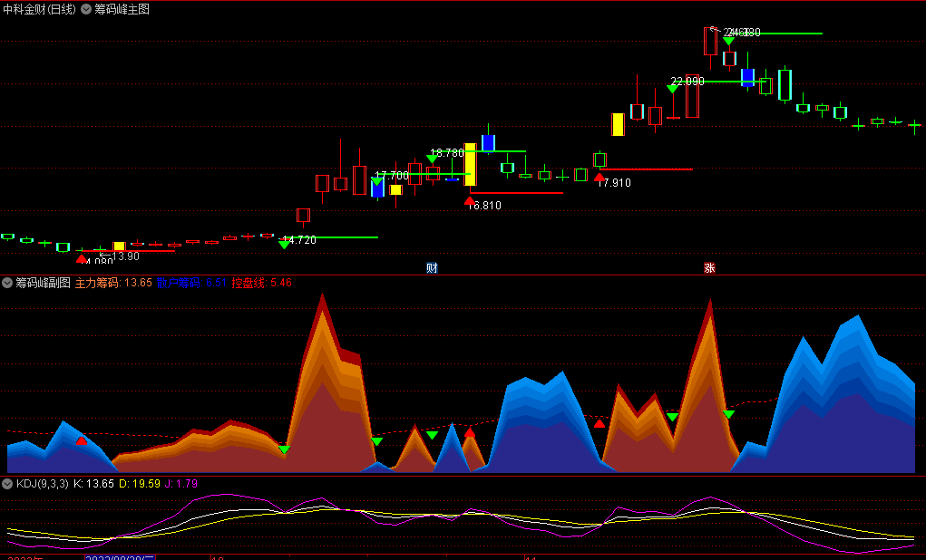
Task: Click green sell arrow at 14.720
Action: click(x=284, y=245)
